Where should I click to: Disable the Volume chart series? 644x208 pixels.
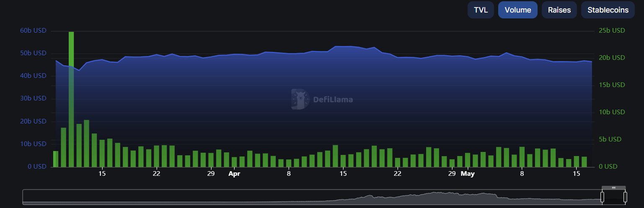coord(517,10)
